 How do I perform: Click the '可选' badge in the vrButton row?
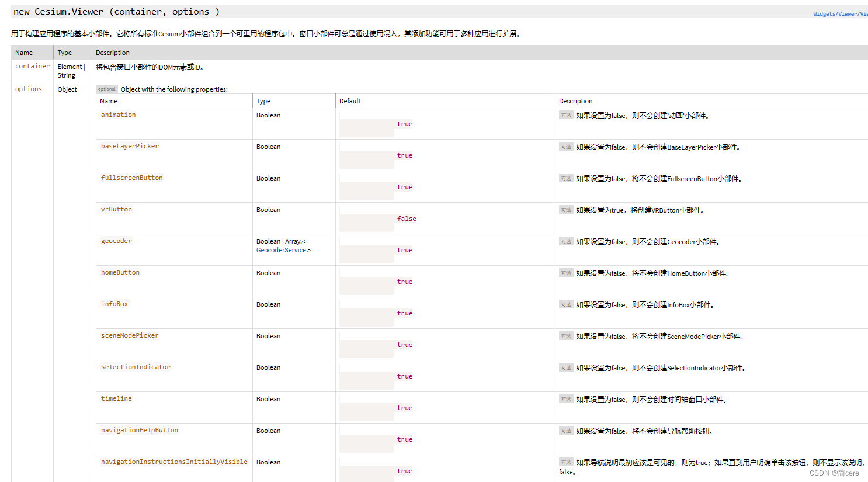coord(566,210)
